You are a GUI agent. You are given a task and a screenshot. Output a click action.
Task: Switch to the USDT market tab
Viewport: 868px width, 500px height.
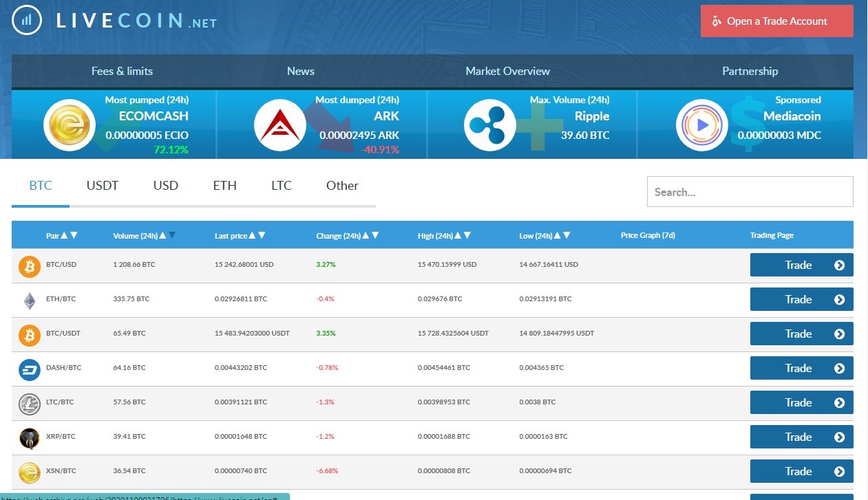pos(103,186)
